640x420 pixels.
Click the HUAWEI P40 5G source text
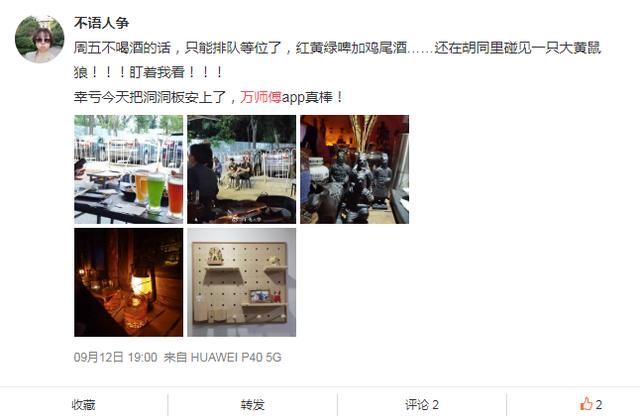[236, 358]
